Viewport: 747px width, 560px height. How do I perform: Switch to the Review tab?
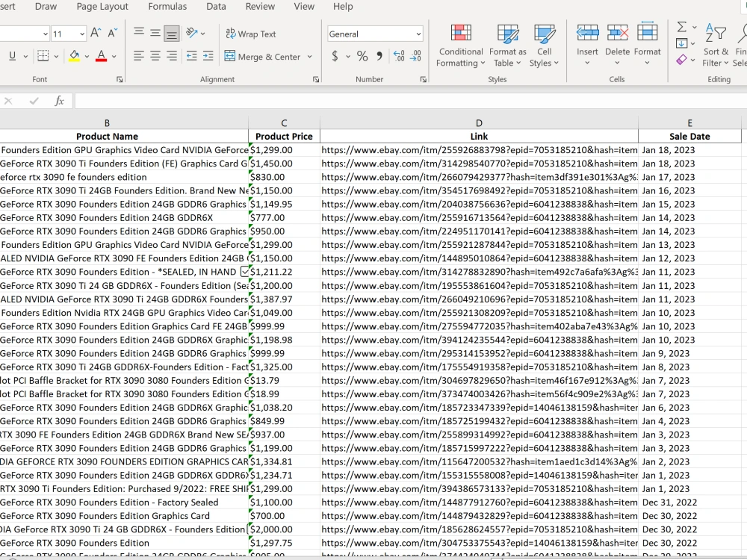(x=260, y=7)
